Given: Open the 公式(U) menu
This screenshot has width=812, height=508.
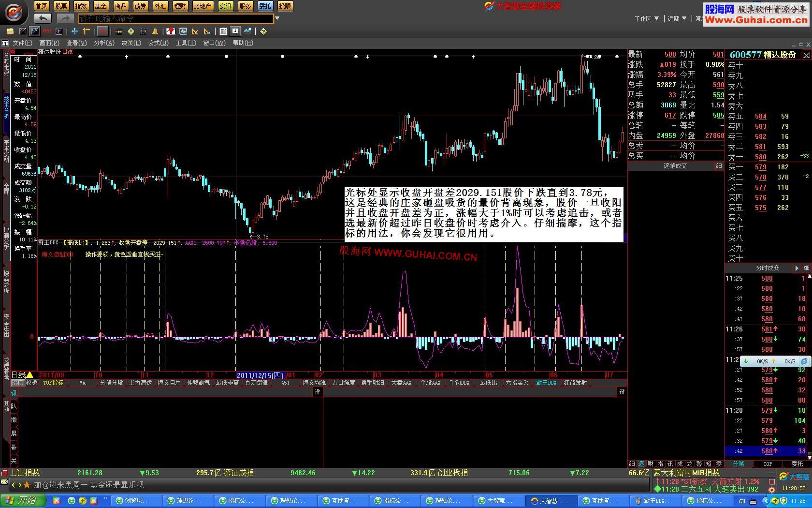Looking at the screenshot, I should pyautogui.click(x=158, y=43).
